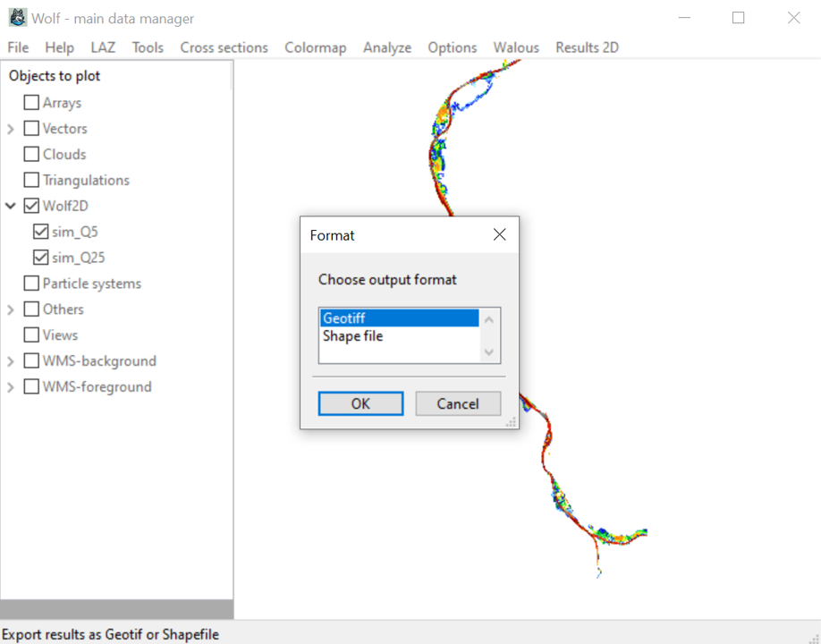Choose Shape file output format
The width and height of the screenshot is (821, 644).
(x=352, y=336)
